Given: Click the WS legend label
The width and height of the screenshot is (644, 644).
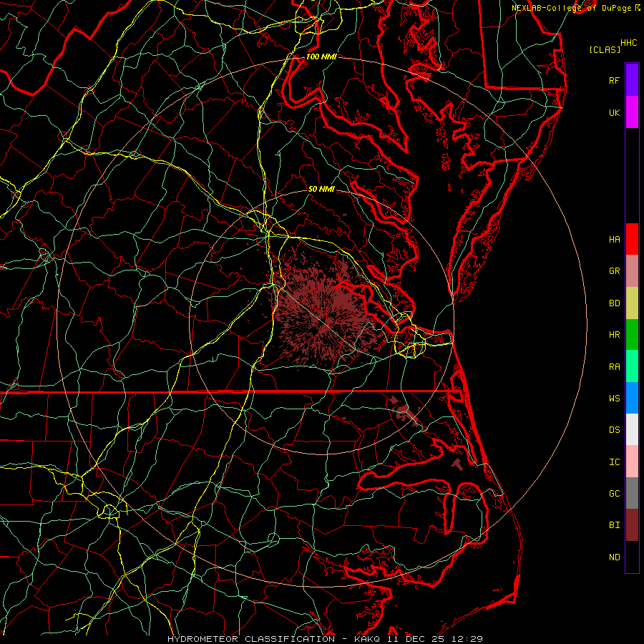Looking at the screenshot, I should pos(615,399).
